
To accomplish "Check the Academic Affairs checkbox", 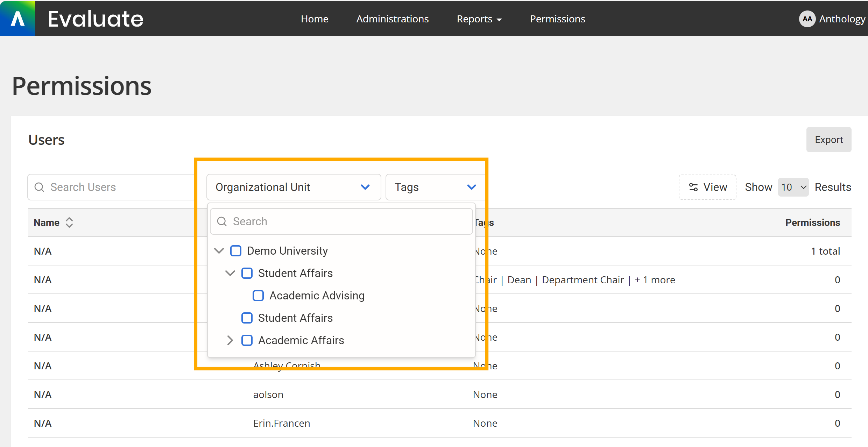I will pos(247,340).
